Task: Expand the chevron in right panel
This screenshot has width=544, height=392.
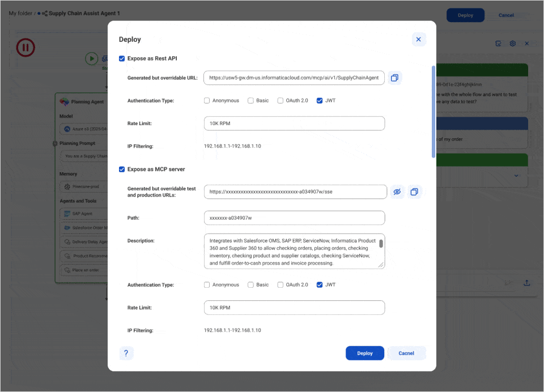Action: 516,176
